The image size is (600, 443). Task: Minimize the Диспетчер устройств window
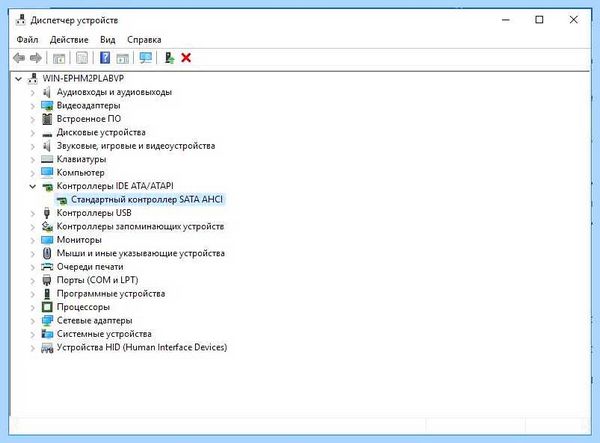(506, 20)
